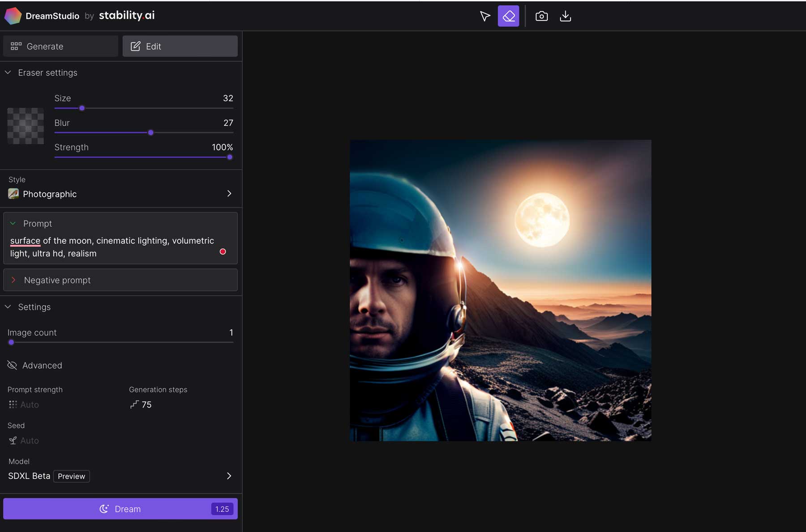Click the eraser brush preview swatch
This screenshot has height=532, width=806.
[25, 126]
